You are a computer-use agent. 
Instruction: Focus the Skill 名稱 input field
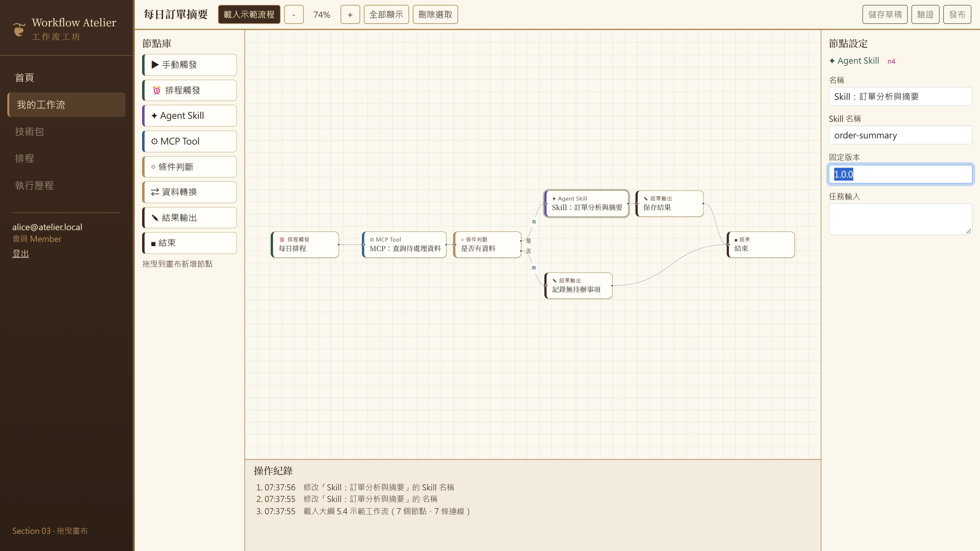900,135
